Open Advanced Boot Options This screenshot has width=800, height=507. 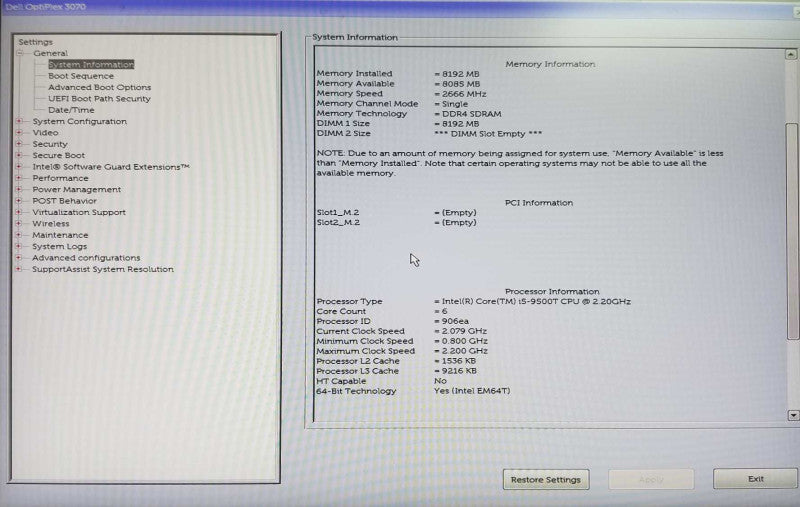99,87
